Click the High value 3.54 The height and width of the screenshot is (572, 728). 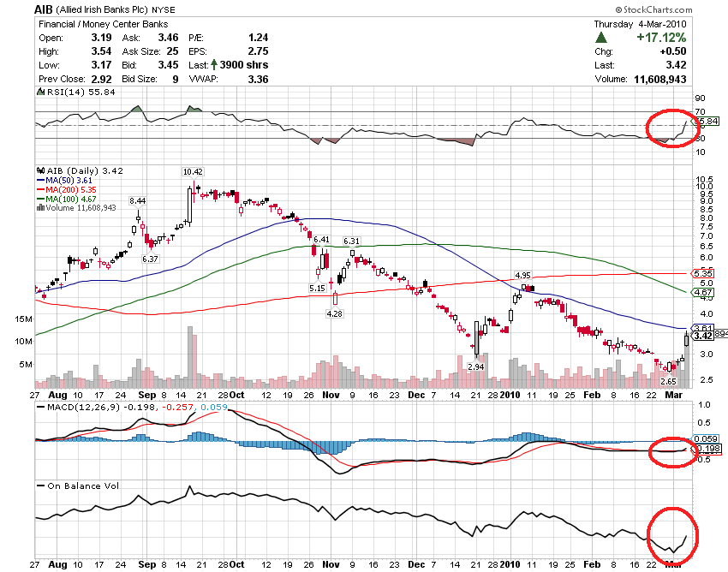tap(101, 51)
